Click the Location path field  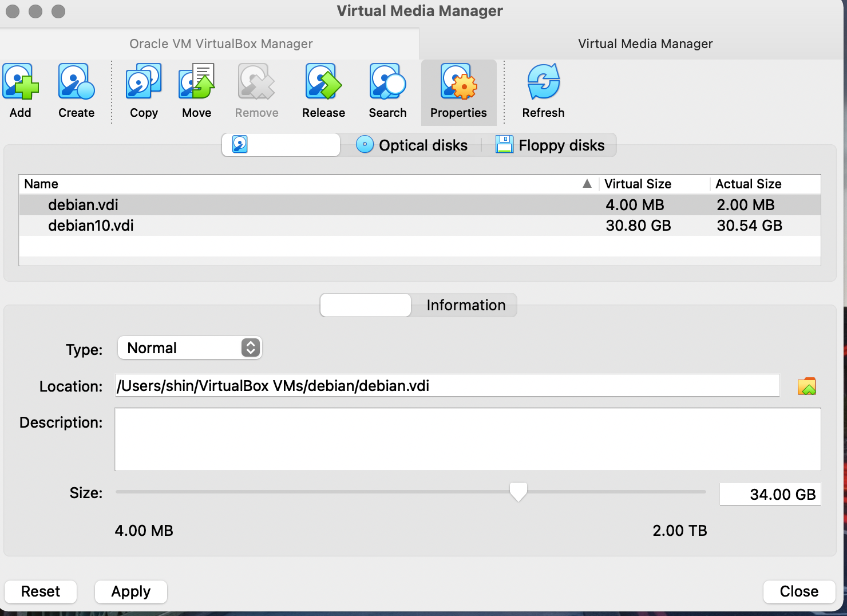click(x=447, y=385)
